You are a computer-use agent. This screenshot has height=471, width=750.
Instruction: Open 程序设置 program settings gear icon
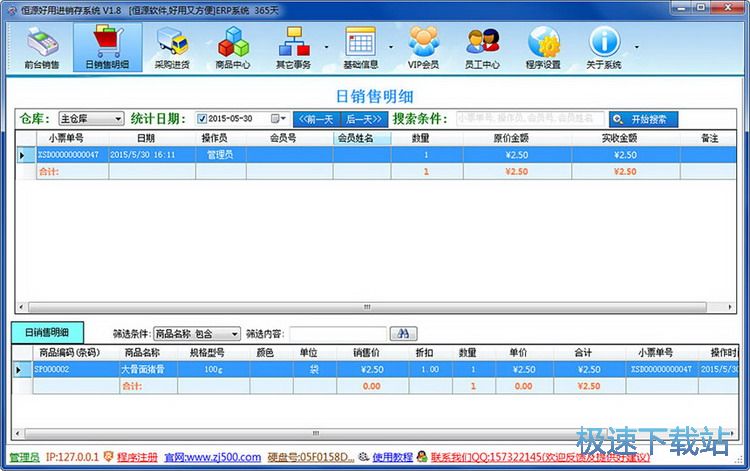click(x=543, y=48)
